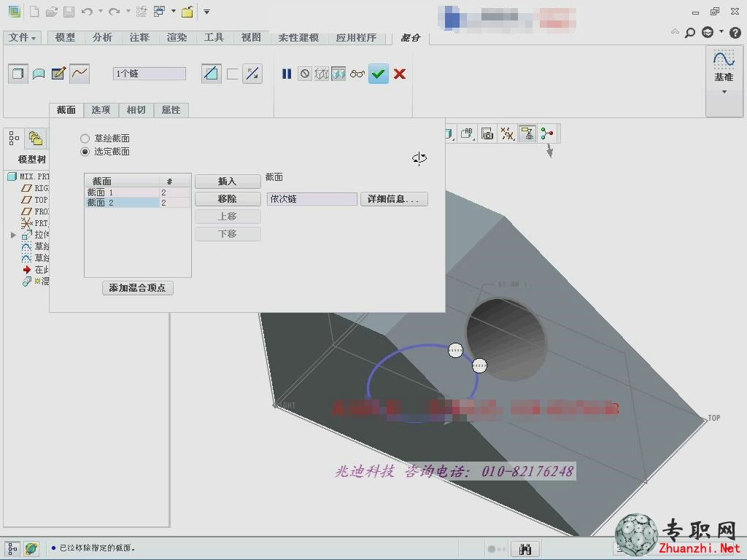
Task: Click the Undo arrow icon
Action: pos(87,12)
